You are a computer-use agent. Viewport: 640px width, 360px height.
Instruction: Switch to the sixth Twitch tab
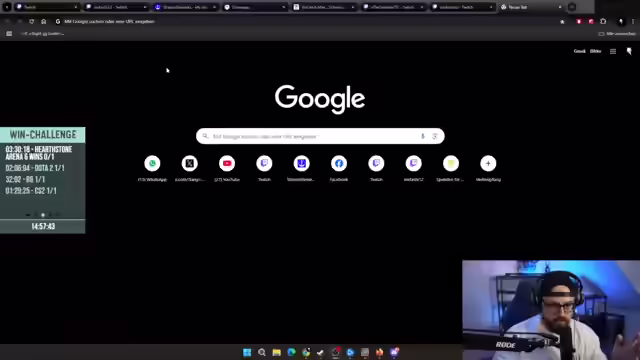393,7
